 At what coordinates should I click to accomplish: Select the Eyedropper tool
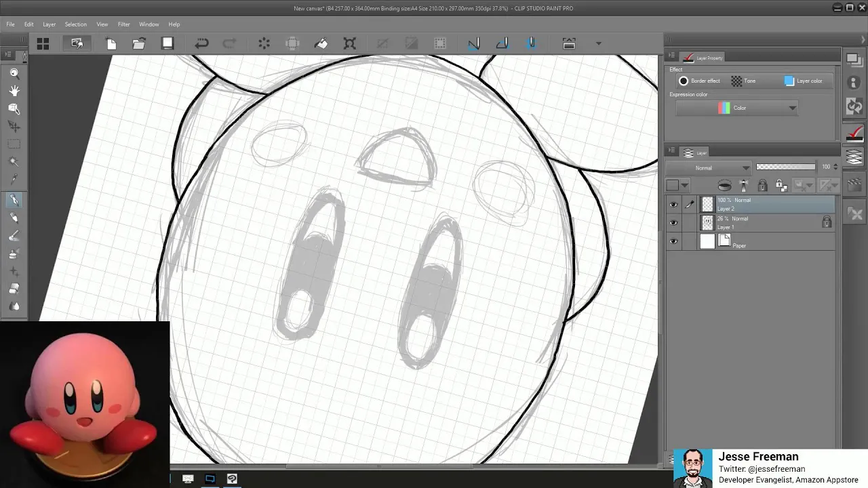coord(14,179)
